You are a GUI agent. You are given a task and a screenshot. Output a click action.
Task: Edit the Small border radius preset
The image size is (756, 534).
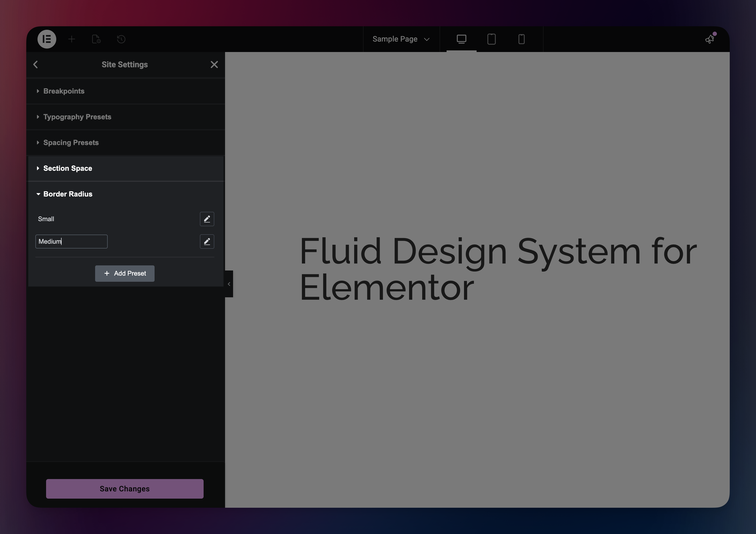207,219
